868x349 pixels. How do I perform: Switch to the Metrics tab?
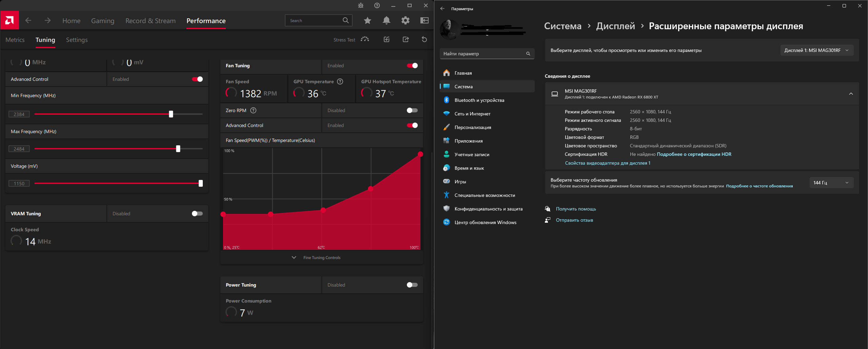15,40
